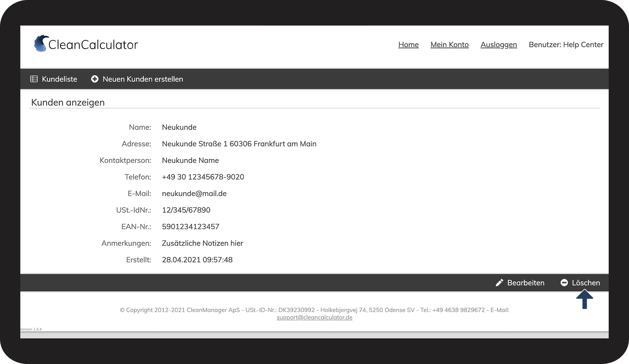The width and height of the screenshot is (629, 364).
Task: Delete the customer with the Löschen button
Action: click(580, 283)
